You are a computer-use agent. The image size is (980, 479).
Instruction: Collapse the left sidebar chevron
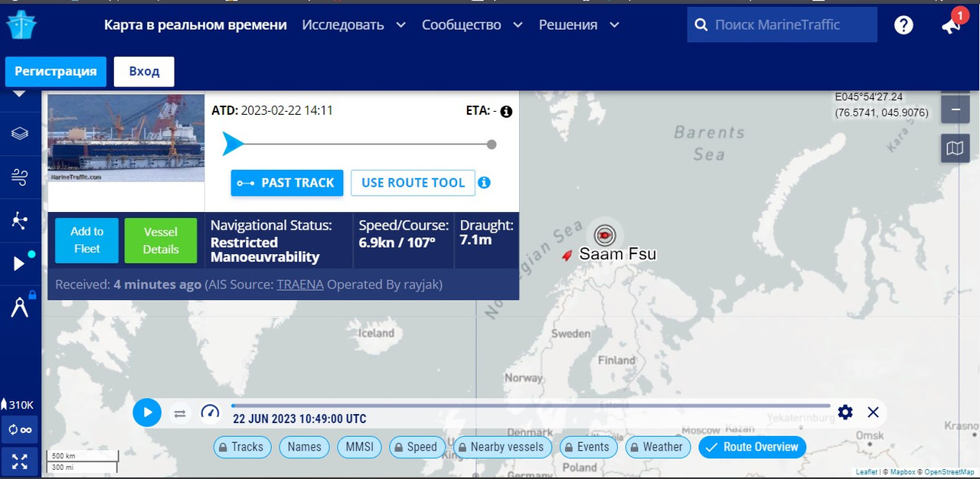point(20,94)
